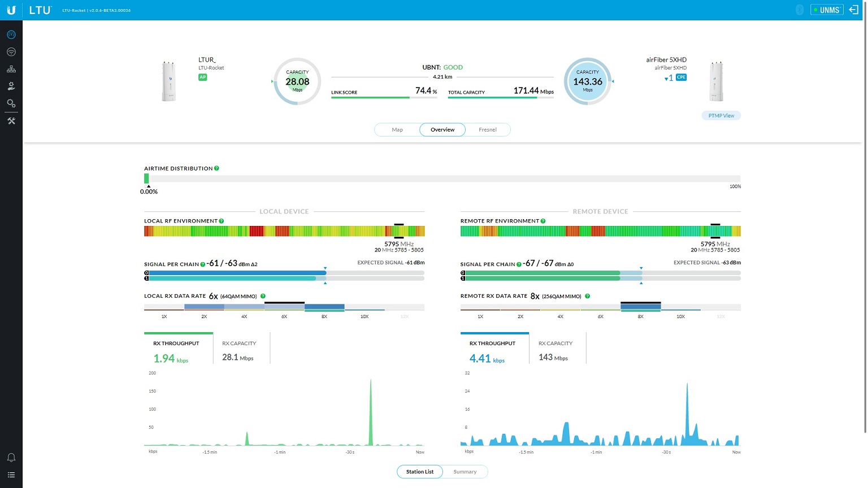The width and height of the screenshot is (868, 488).
Task: Click the blue CPE badge
Action: click(682, 77)
